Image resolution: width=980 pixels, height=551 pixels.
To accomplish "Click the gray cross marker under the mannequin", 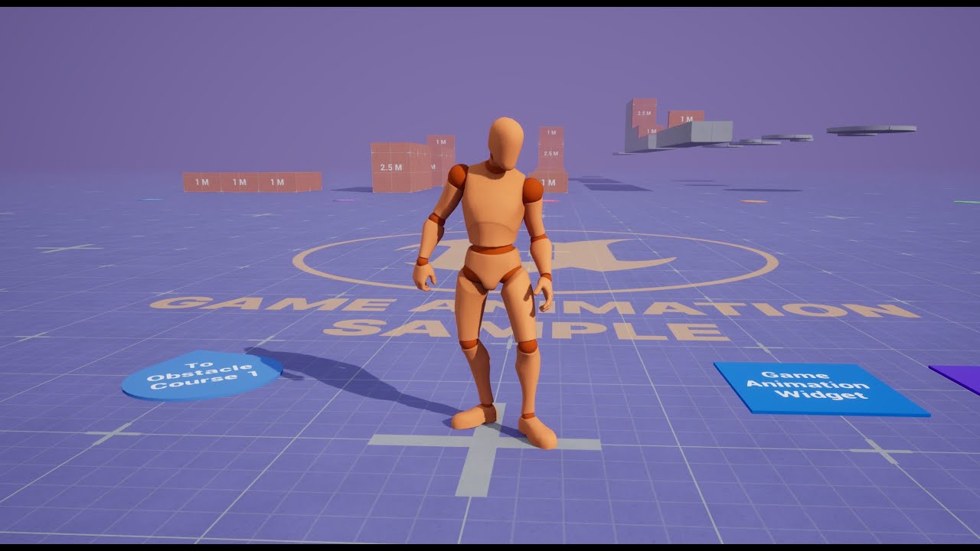I will [484, 450].
